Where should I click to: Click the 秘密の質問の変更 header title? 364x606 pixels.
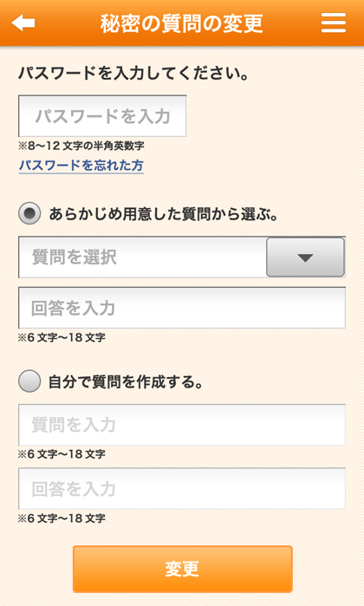click(x=182, y=23)
